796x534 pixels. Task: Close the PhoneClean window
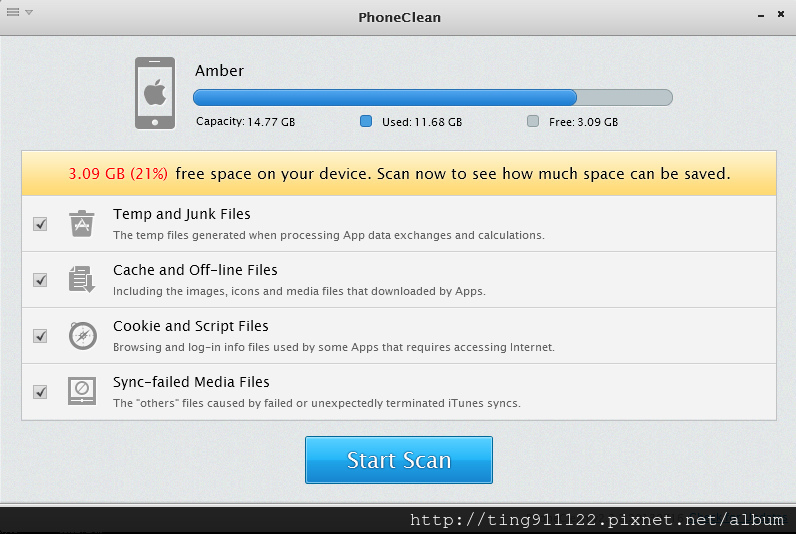coord(781,14)
